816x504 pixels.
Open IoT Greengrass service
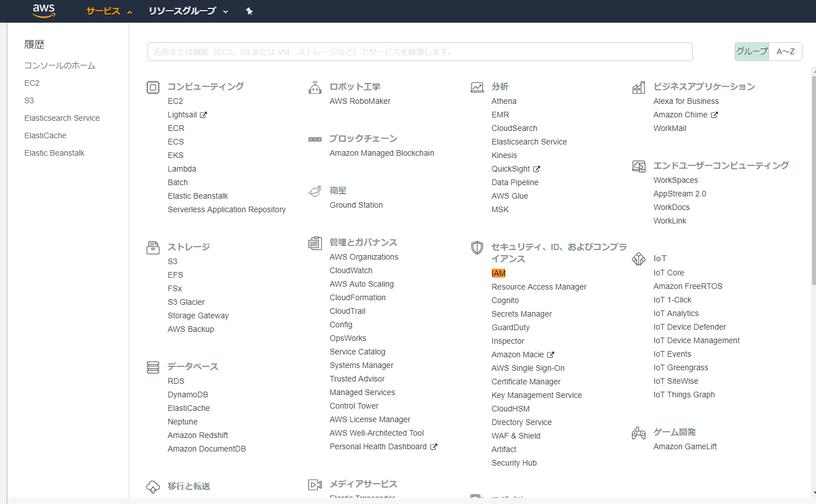pos(681,367)
